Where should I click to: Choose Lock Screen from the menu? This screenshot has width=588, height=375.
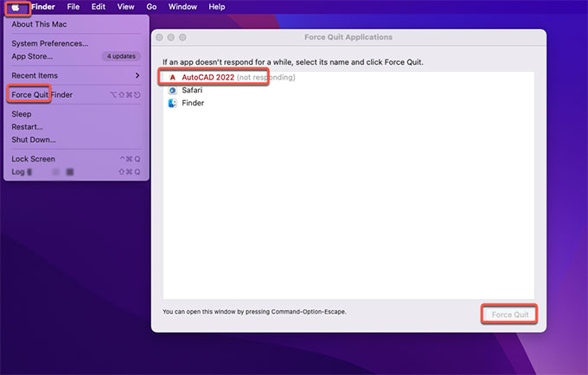pos(33,159)
